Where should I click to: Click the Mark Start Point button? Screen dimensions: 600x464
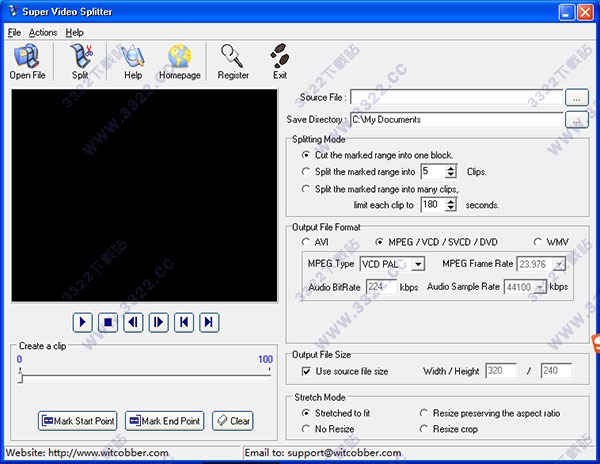click(78, 421)
